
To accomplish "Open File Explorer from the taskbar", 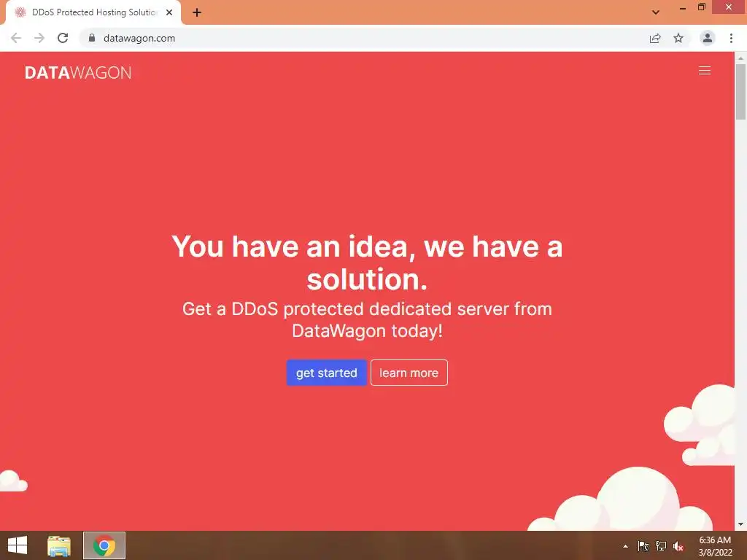I will tap(58, 545).
